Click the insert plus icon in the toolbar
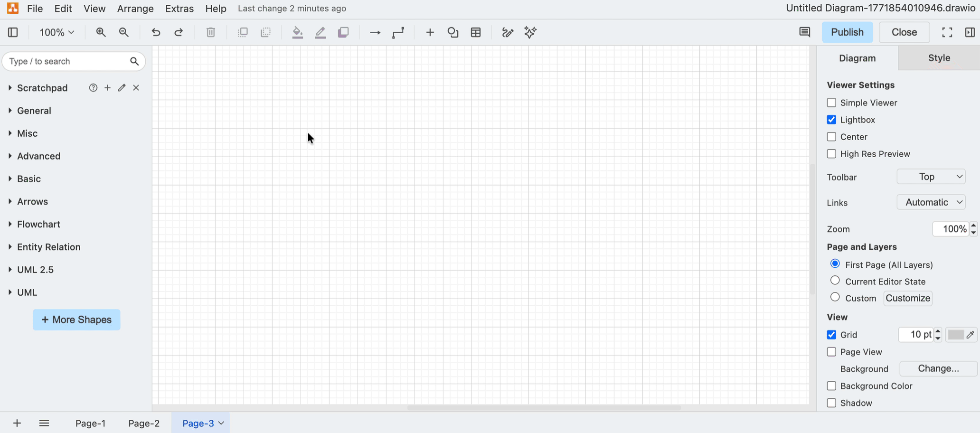This screenshot has height=433, width=980. click(430, 32)
